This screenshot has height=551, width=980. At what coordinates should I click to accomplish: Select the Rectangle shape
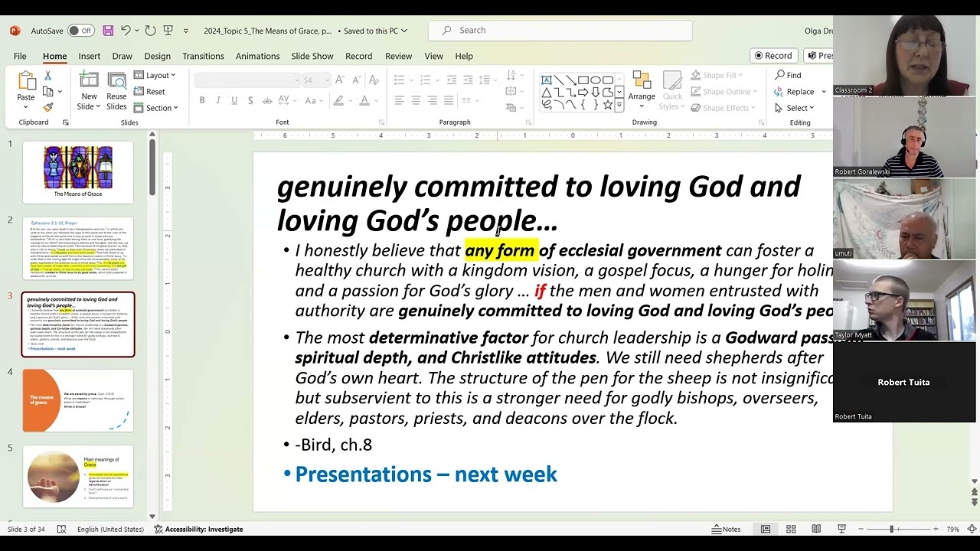(583, 80)
